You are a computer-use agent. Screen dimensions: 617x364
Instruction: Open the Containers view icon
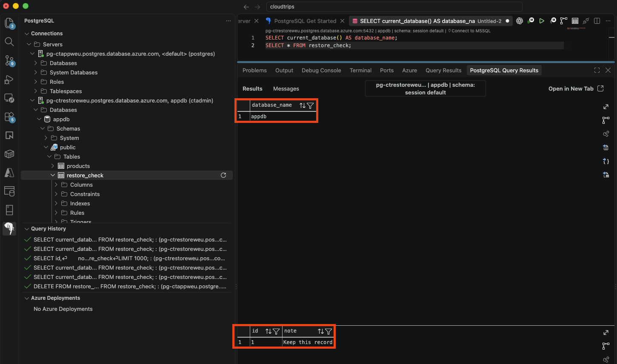pyautogui.click(x=9, y=154)
